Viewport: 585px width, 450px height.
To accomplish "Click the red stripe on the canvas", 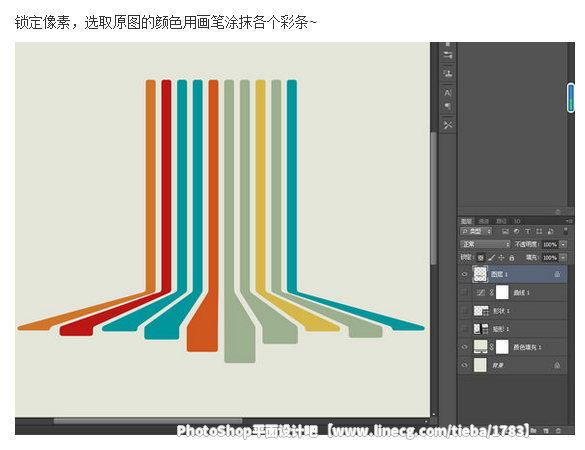I will pyautogui.click(x=166, y=187).
